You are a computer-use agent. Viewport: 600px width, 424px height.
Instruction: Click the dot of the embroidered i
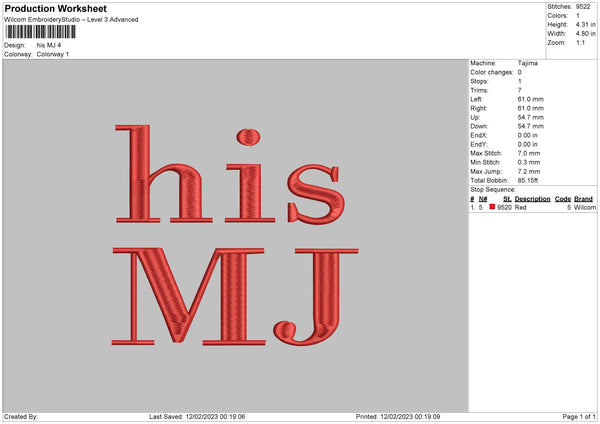point(246,136)
